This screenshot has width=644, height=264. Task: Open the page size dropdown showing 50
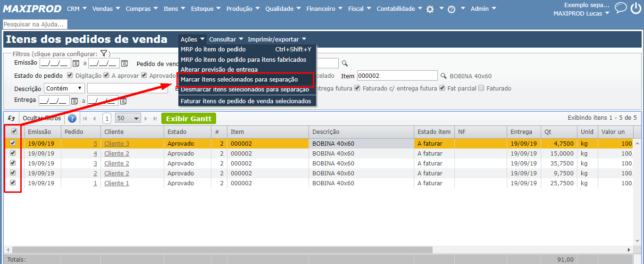coord(128,118)
